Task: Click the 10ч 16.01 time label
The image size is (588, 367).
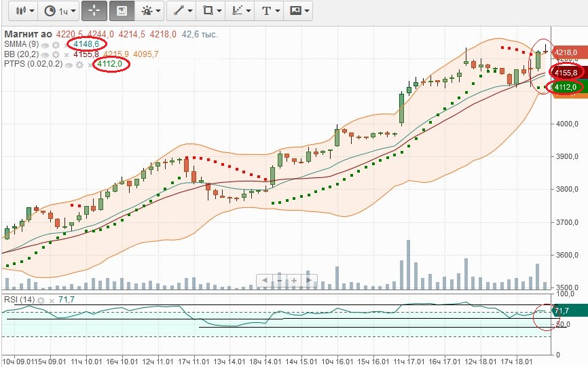Action: click(337, 362)
